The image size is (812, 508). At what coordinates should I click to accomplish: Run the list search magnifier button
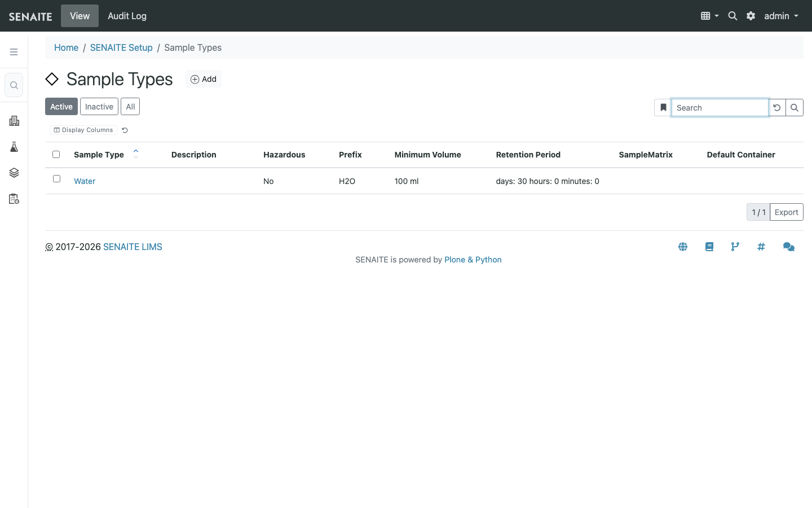795,107
